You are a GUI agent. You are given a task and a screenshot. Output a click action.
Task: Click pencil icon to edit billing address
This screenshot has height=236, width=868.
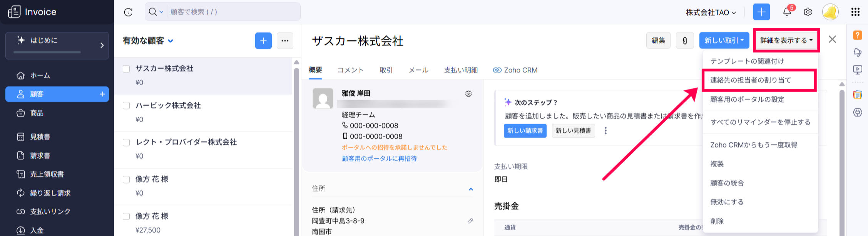(x=470, y=221)
